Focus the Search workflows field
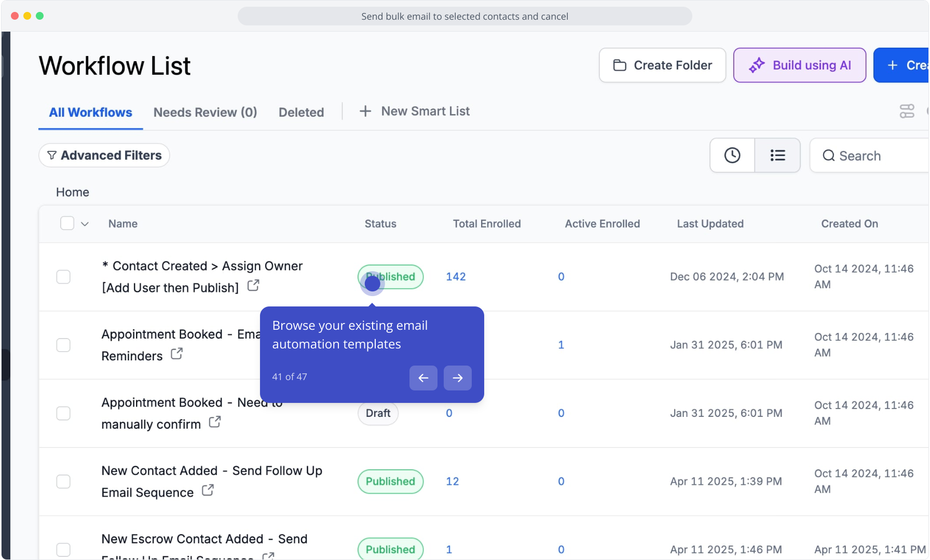 869,156
